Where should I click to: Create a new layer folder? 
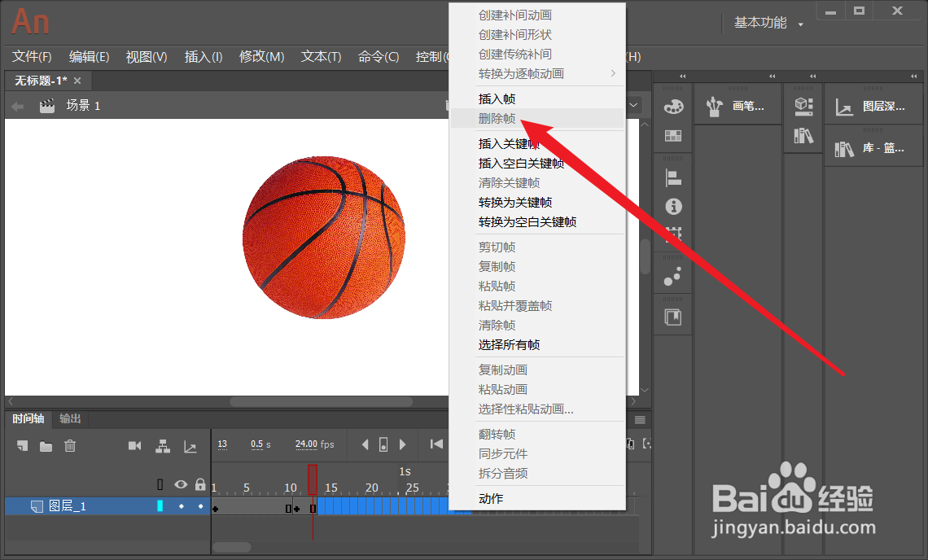coord(46,446)
